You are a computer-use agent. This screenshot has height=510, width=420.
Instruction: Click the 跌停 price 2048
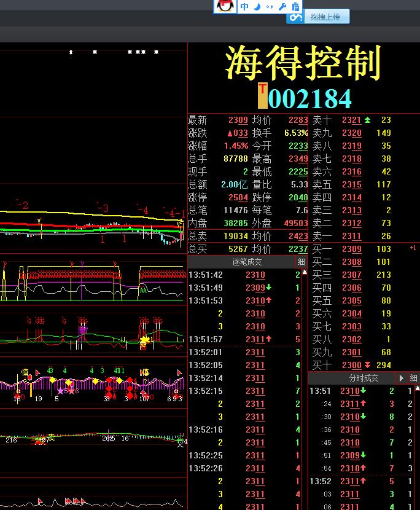pos(298,197)
